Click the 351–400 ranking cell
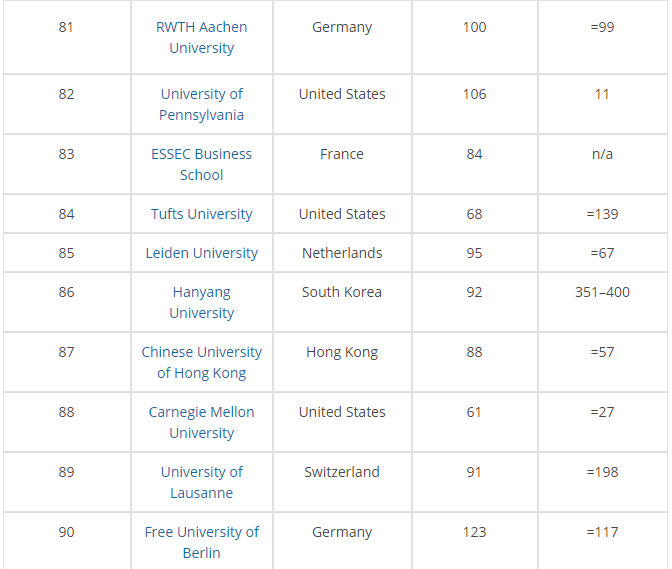Screen dimensions: 672x569 602,292
